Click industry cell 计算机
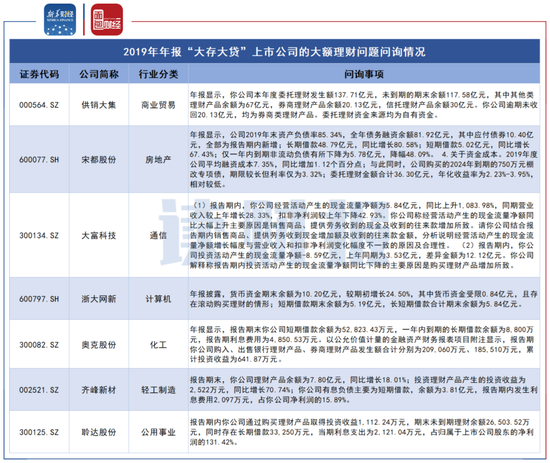Screen dimensions: 550x463 tap(158, 299)
